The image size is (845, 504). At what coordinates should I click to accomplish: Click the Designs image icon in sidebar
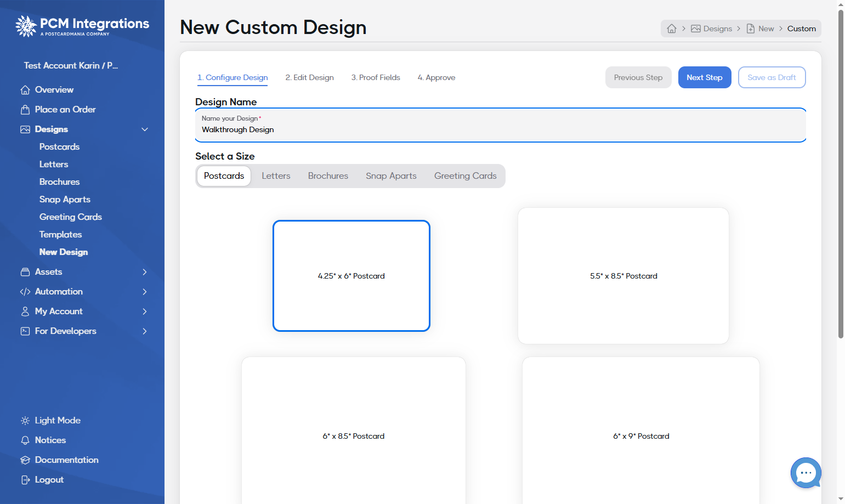point(25,129)
